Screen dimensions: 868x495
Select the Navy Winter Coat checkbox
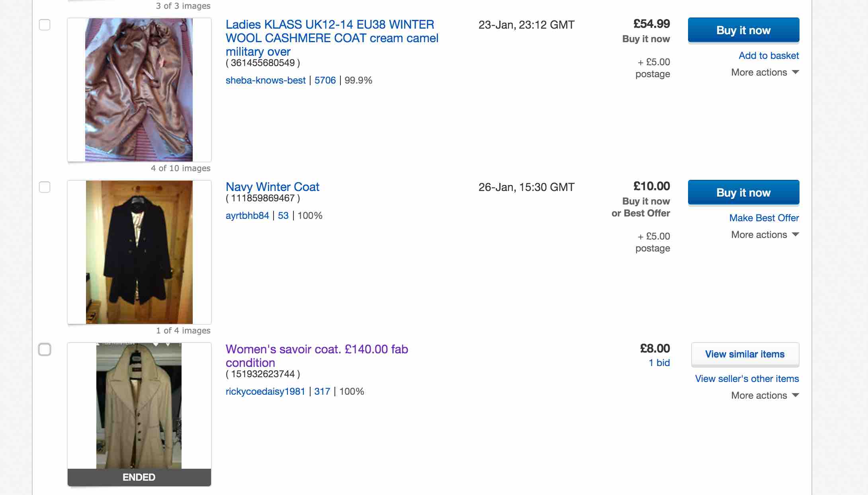(45, 187)
